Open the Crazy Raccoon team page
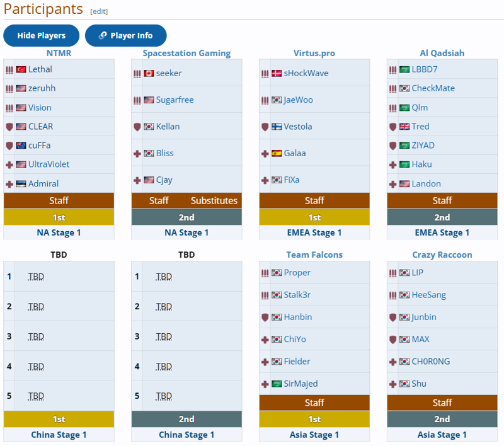Viewport: 504px width, 446px height. (442, 254)
